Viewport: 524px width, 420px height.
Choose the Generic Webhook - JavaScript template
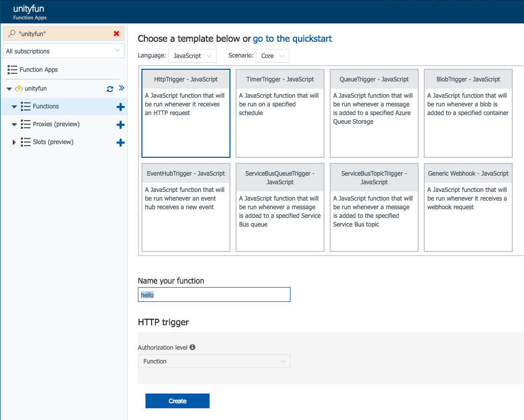tap(468, 207)
